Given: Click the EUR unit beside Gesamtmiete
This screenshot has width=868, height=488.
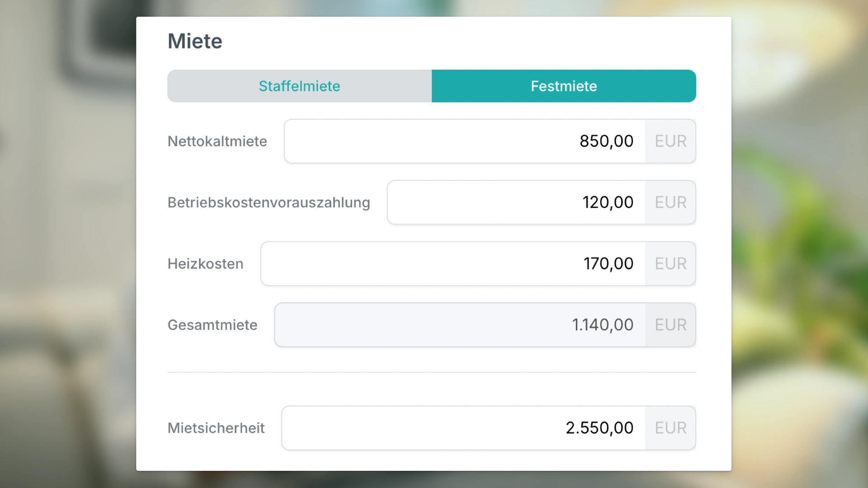Looking at the screenshot, I should (670, 325).
